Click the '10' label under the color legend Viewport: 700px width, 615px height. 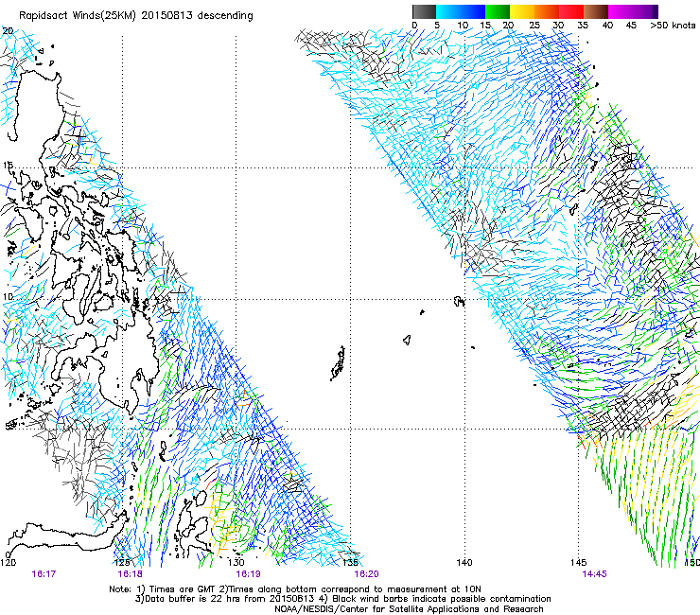[x=463, y=25]
